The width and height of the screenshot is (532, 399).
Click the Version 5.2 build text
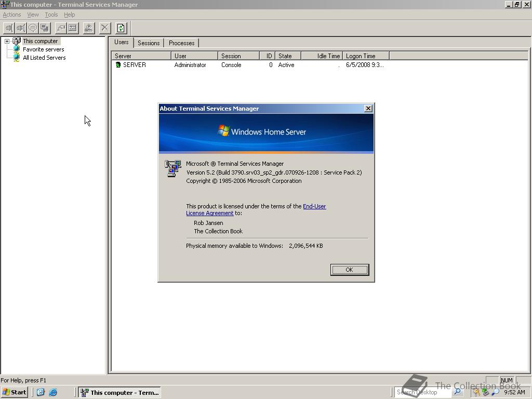[x=274, y=172]
